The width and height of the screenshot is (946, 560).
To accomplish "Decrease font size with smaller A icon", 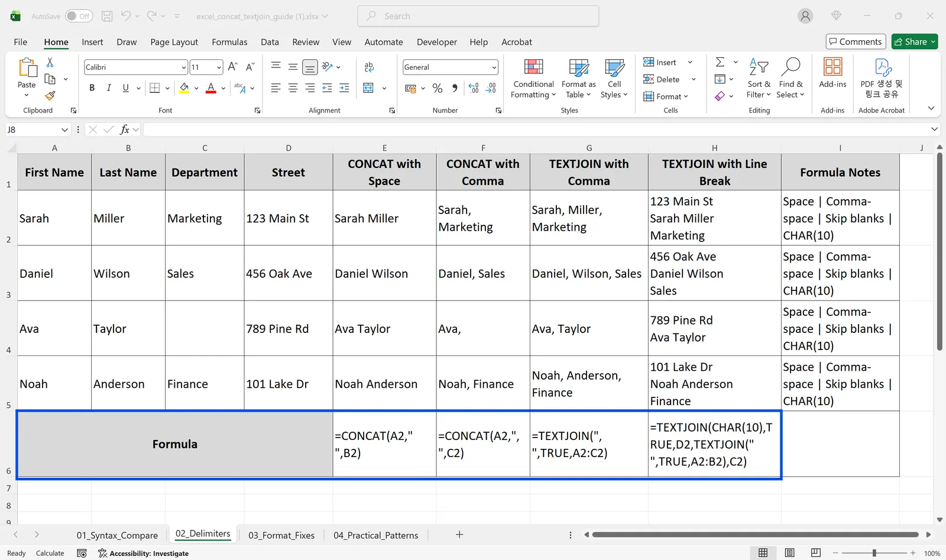I will pyautogui.click(x=250, y=67).
